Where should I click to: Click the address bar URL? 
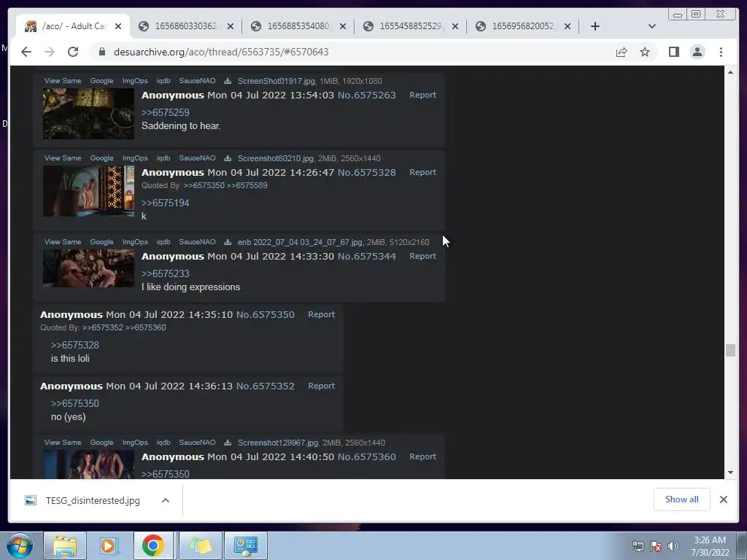click(x=221, y=52)
